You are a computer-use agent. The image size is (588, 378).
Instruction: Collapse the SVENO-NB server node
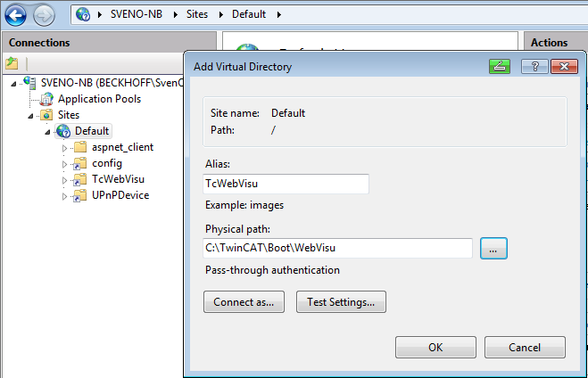pos(13,84)
